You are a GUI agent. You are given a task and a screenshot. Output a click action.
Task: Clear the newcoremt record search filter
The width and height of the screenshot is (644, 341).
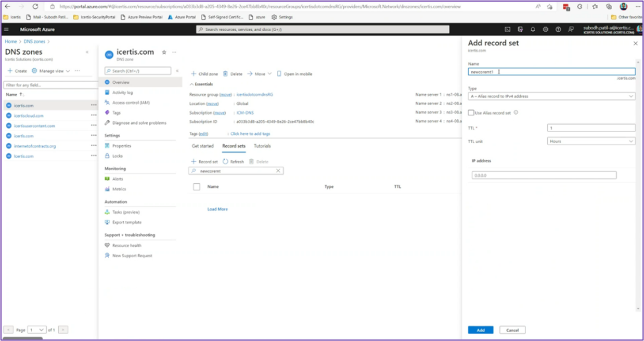point(278,171)
